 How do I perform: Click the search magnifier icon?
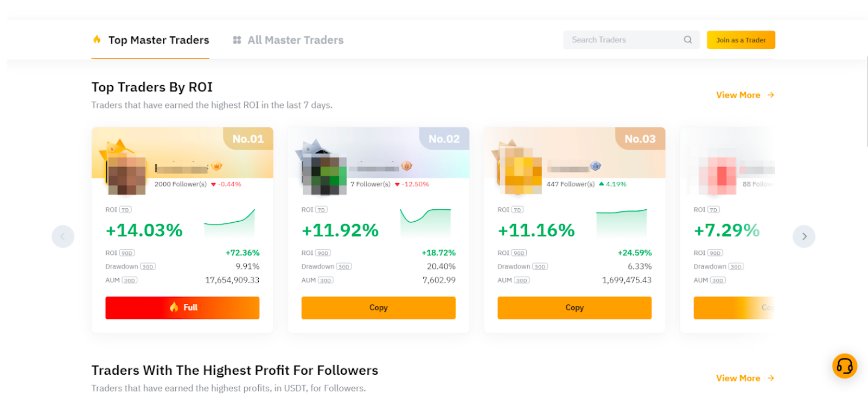687,40
